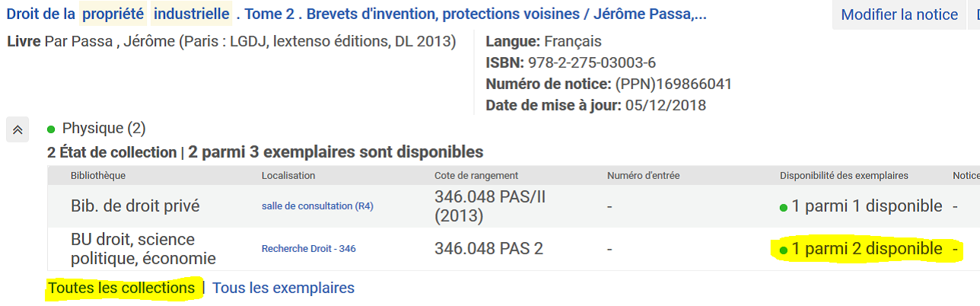This screenshot has width=980, height=306.
Task: Click green availability dot for BU droit row
Action: coord(784,250)
